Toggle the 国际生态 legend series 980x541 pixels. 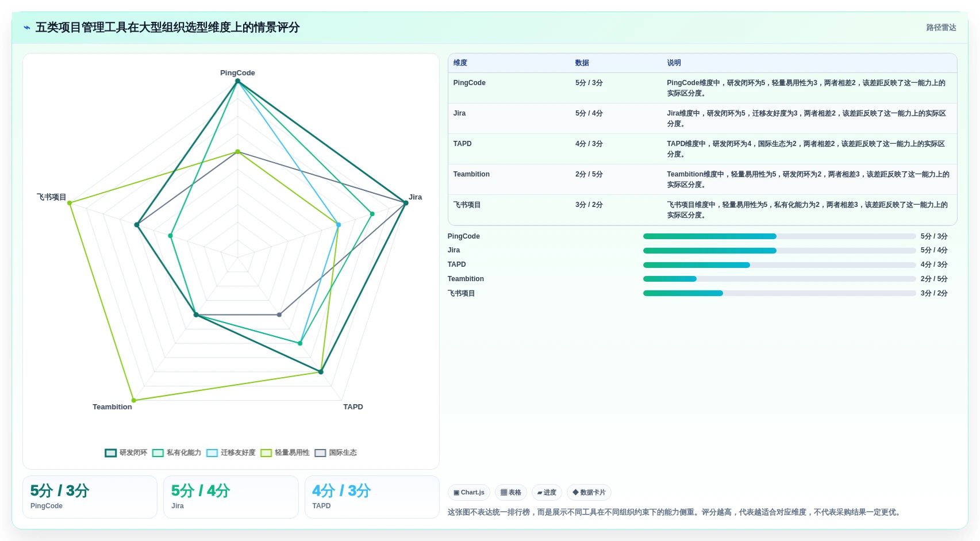pyautogui.click(x=335, y=453)
